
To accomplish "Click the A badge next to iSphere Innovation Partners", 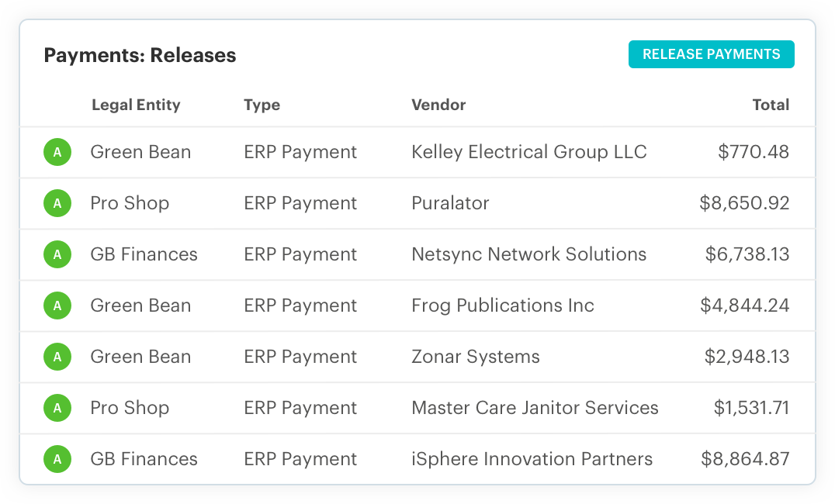I will click(57, 459).
